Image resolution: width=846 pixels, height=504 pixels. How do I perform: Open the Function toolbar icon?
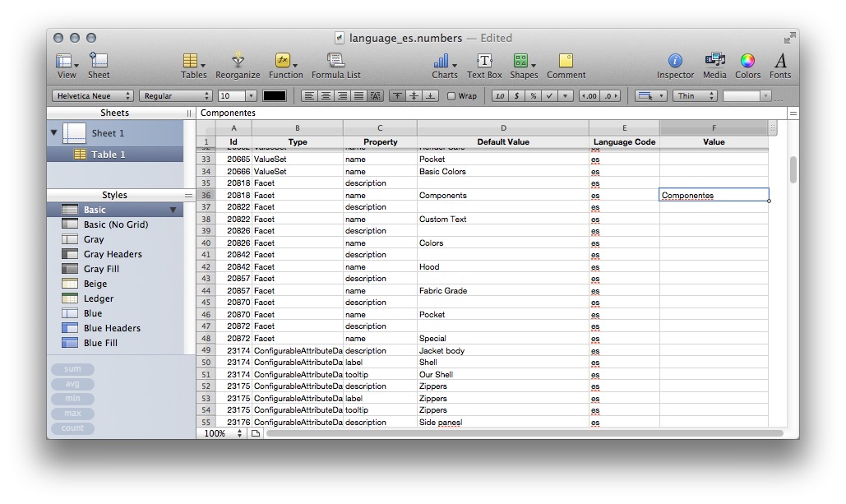coord(285,64)
